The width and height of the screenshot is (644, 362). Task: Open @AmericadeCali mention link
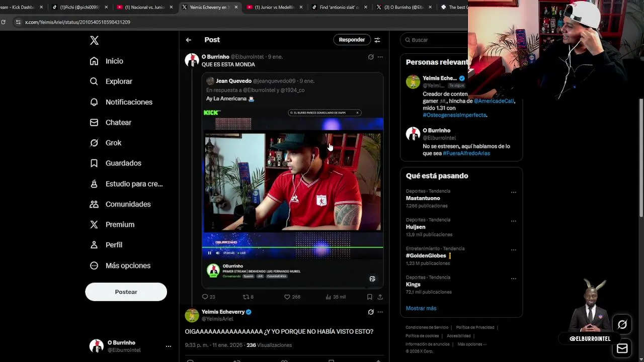pyautogui.click(x=494, y=101)
